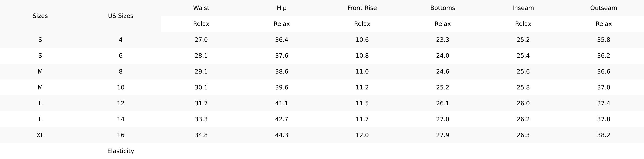Click the XL size cell
The width and height of the screenshot is (644, 159).
tap(40, 135)
